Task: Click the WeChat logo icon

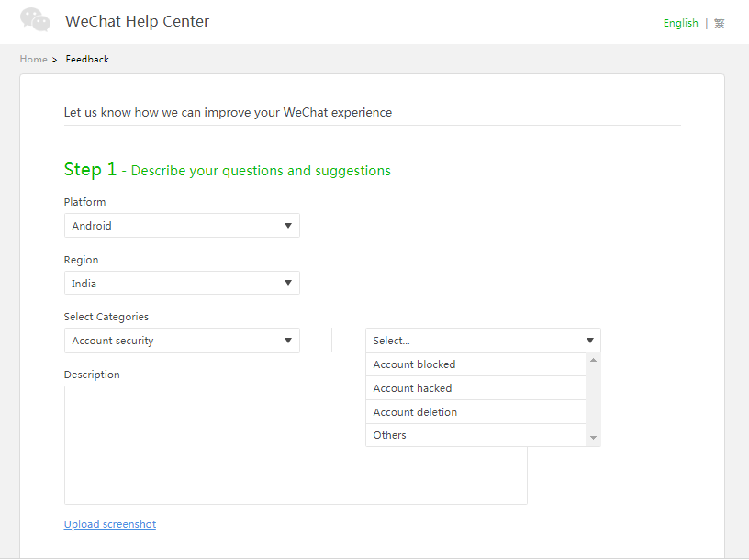Action: pyautogui.click(x=35, y=20)
